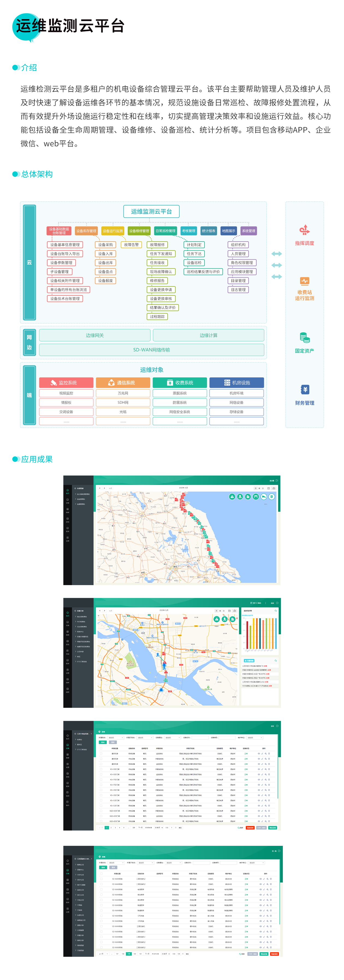344x980 pixels.
Task: Select the 日常巡检管理 module tab
Action: tap(165, 231)
